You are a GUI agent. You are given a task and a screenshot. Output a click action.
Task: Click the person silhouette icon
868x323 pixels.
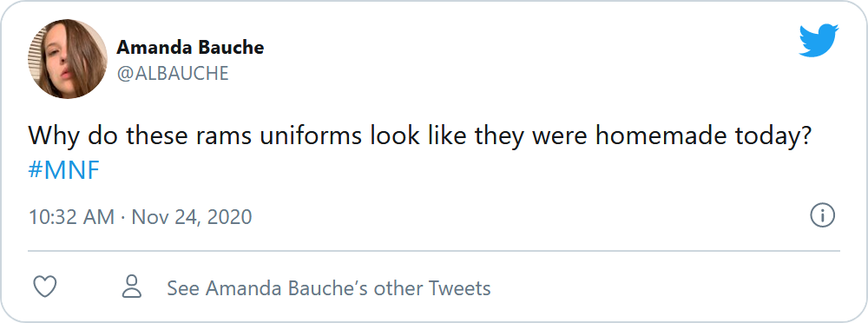[x=132, y=287]
